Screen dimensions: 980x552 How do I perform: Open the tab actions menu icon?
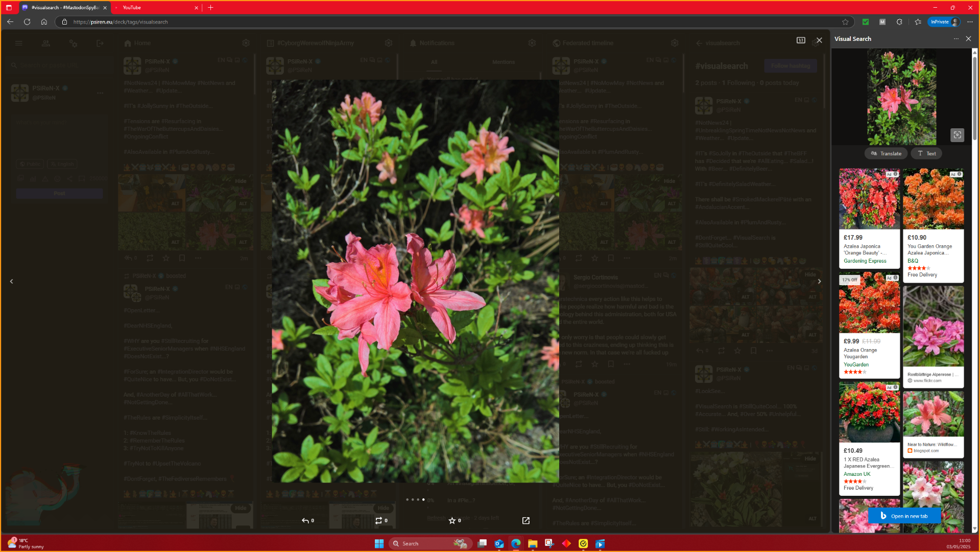[x=9, y=8]
